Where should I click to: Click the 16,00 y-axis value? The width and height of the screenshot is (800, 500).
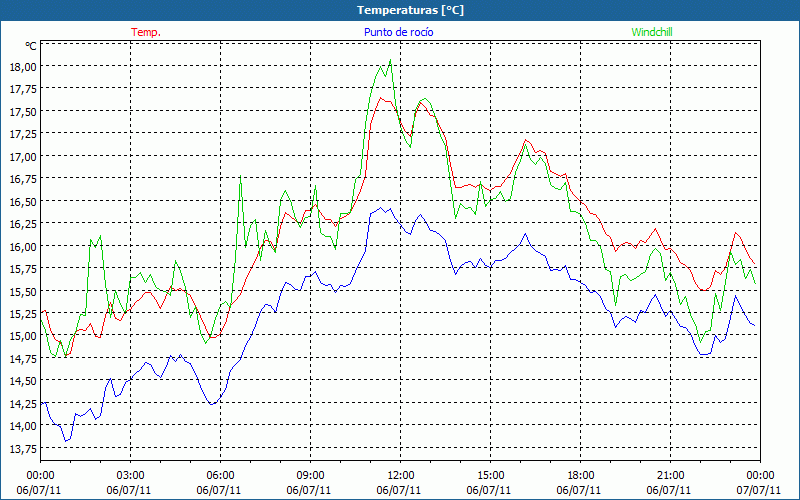23,246
